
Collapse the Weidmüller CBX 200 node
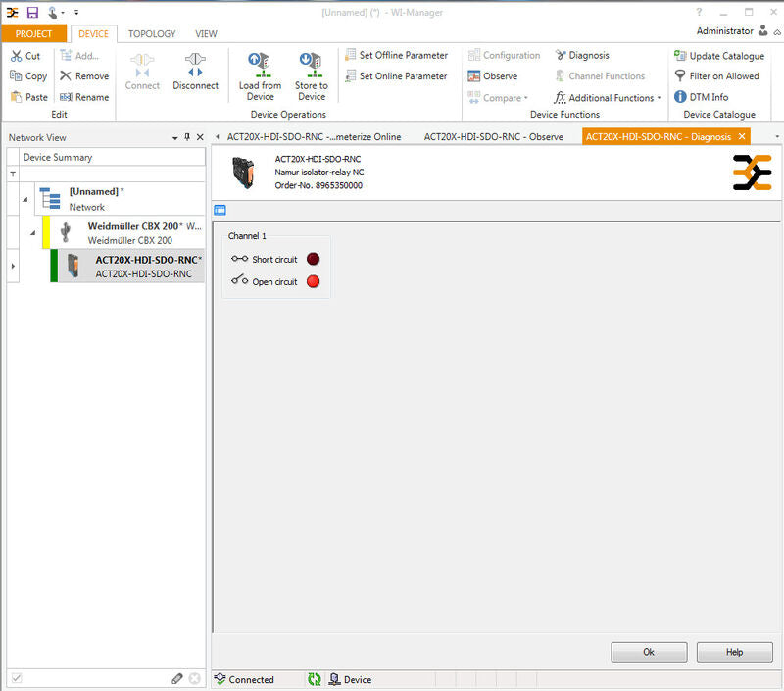(33, 232)
